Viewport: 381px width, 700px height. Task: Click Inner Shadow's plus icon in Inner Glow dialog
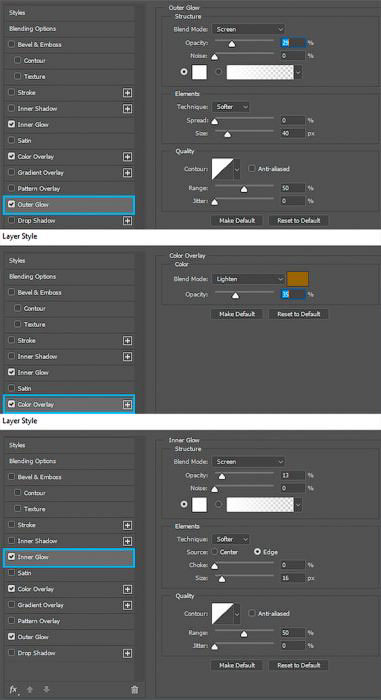pyautogui.click(x=127, y=541)
